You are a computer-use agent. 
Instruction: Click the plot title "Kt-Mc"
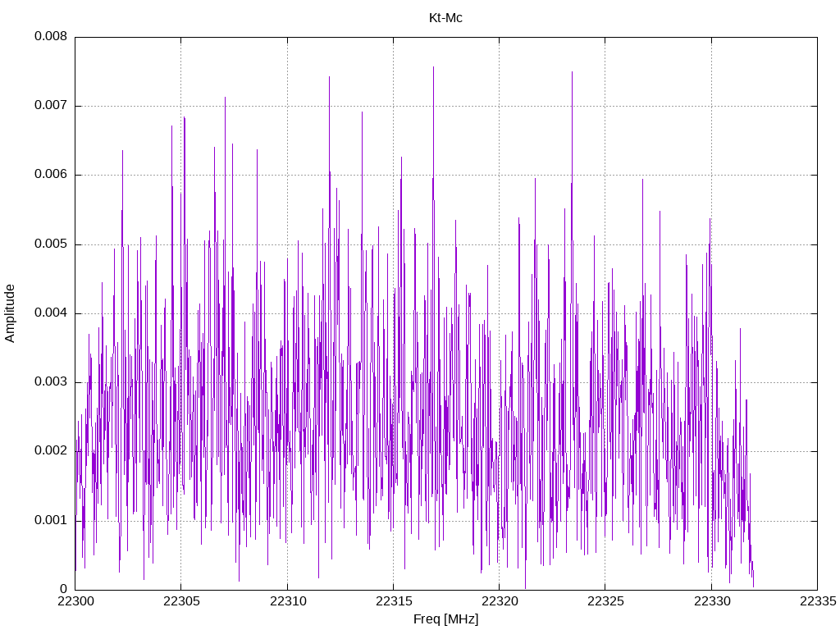click(x=445, y=18)
